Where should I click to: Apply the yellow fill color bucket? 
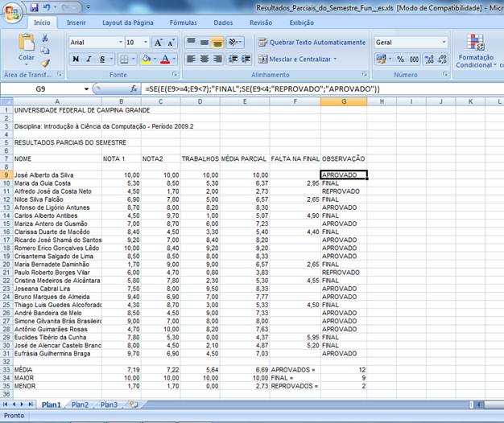click(146, 59)
